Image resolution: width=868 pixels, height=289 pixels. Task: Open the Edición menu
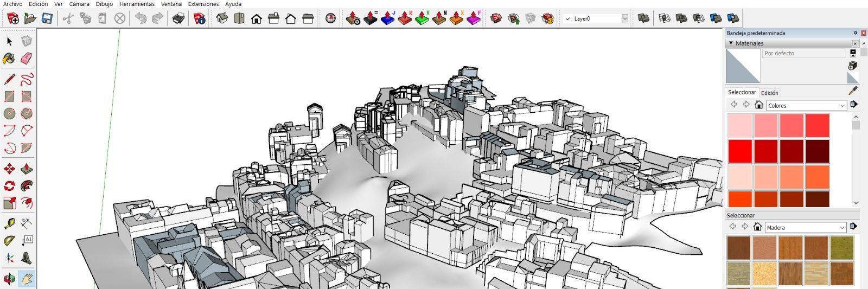(x=39, y=4)
